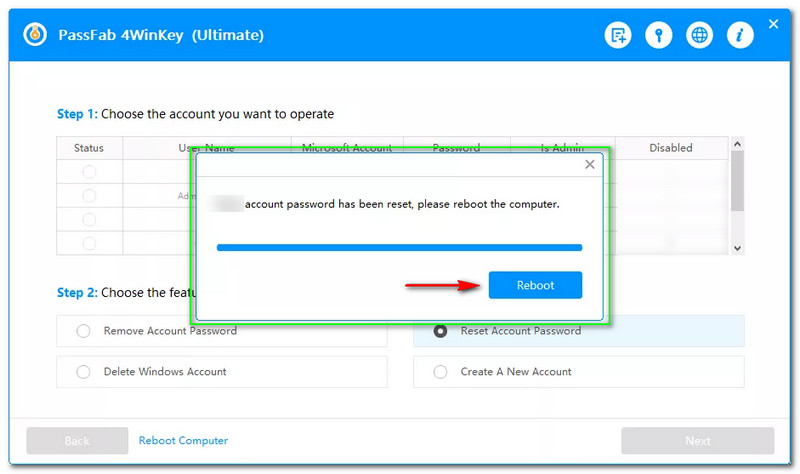Close the PassFab 4WinKey window

(x=773, y=24)
